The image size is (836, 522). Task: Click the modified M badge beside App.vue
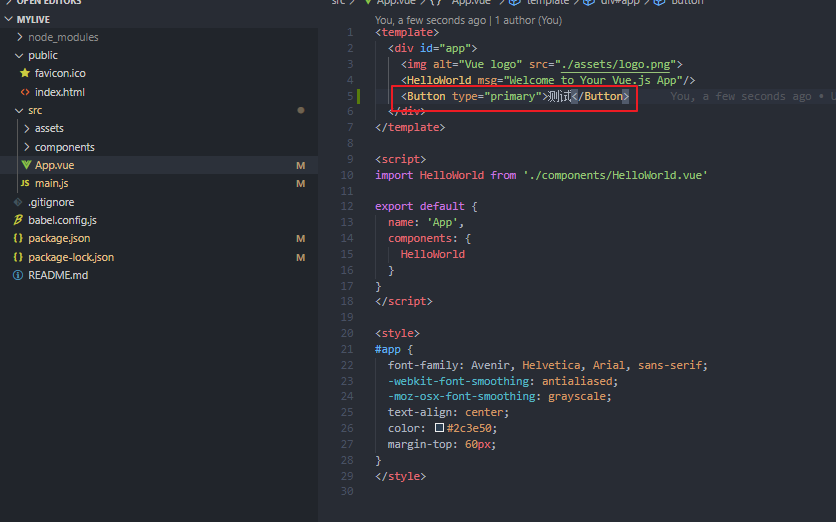coord(301,165)
